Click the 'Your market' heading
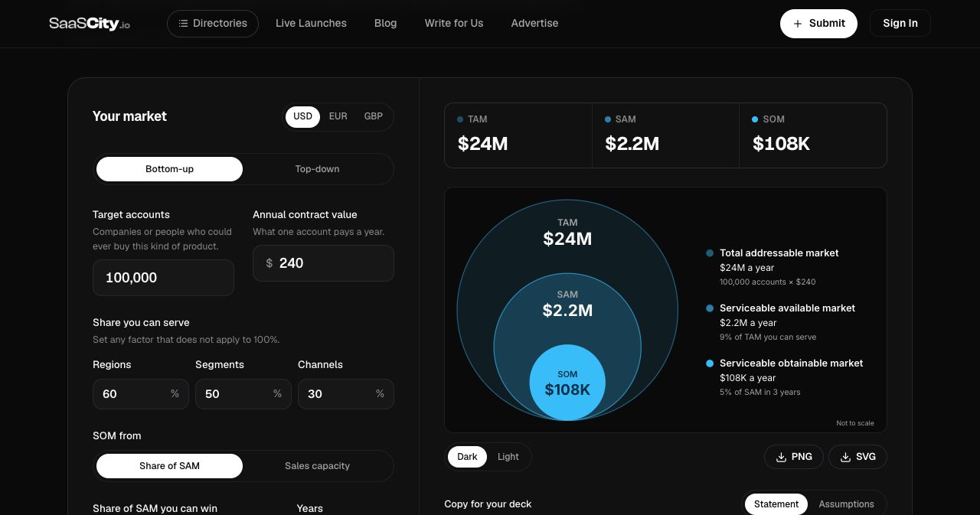Screen dimensions: 980x515 (x=129, y=116)
